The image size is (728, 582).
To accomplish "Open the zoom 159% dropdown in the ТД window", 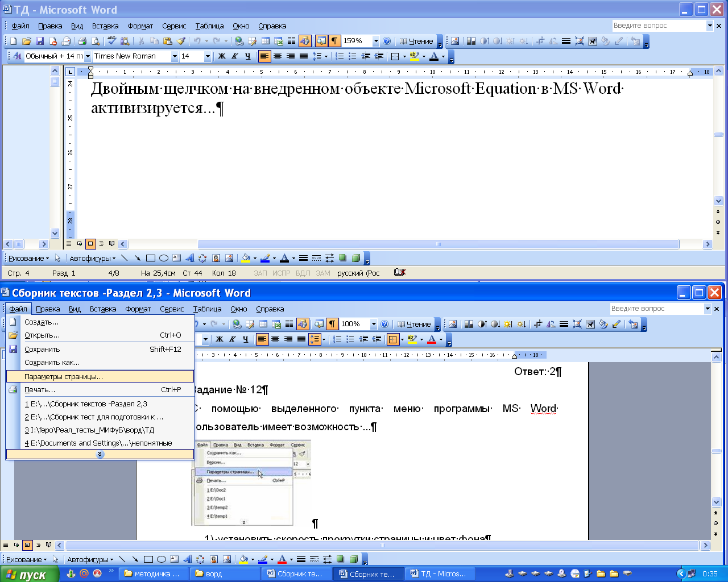I will pos(376,41).
